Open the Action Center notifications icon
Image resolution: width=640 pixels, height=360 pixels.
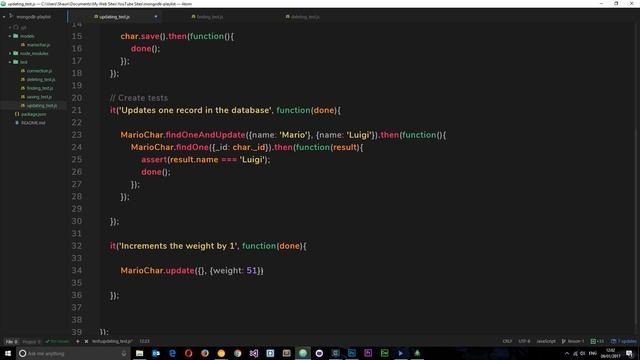point(630,353)
